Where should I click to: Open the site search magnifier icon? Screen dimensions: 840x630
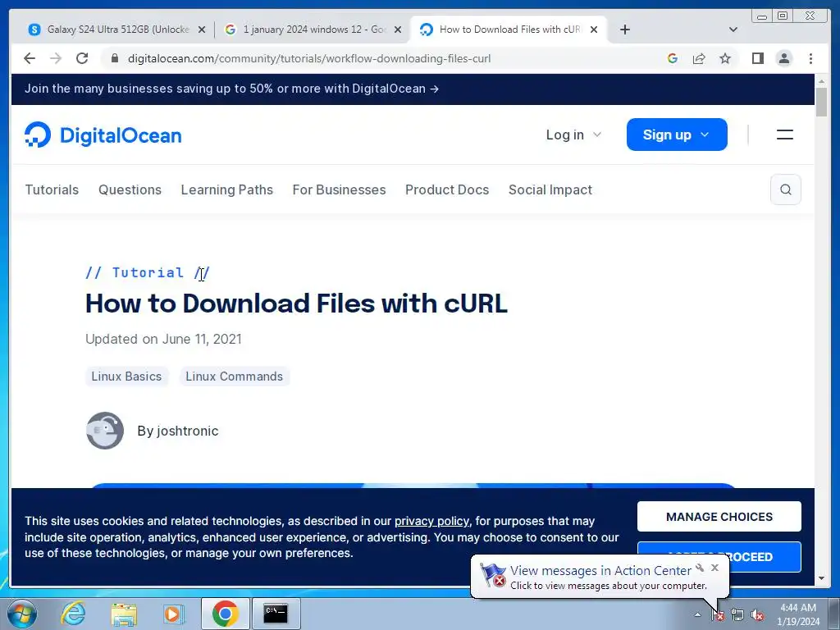click(786, 189)
